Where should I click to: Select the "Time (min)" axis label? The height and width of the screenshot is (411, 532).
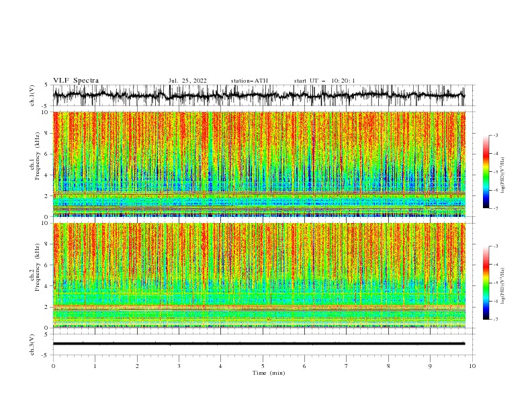(x=269, y=373)
